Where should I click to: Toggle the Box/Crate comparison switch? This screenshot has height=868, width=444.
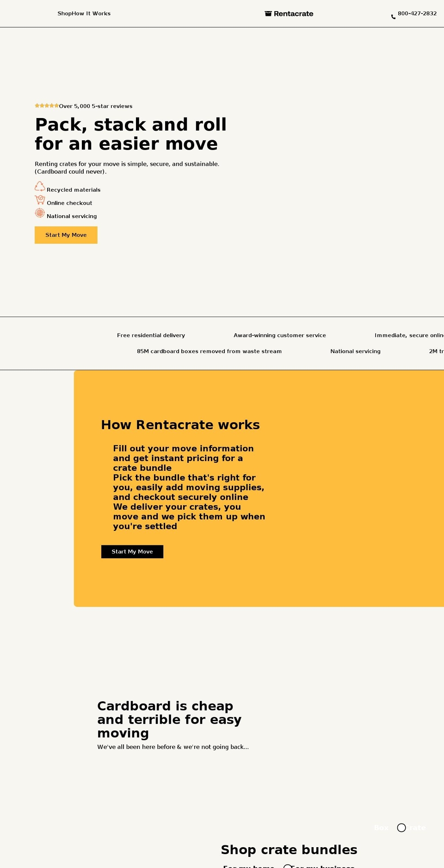tap(401, 828)
